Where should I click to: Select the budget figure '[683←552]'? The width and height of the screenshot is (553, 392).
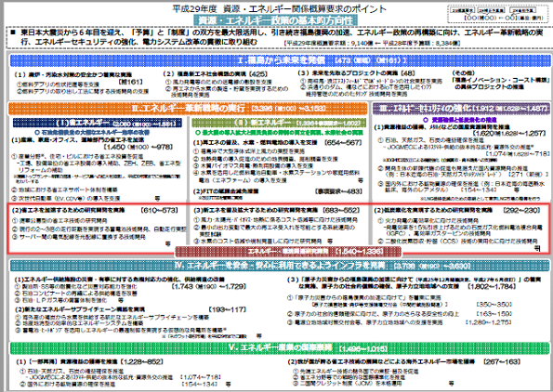[342, 210]
